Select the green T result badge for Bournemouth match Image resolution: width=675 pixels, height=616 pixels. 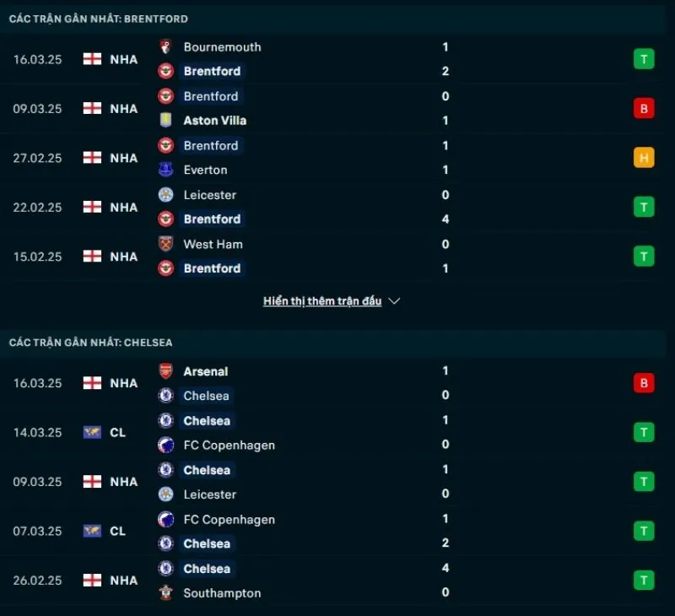tap(643, 59)
